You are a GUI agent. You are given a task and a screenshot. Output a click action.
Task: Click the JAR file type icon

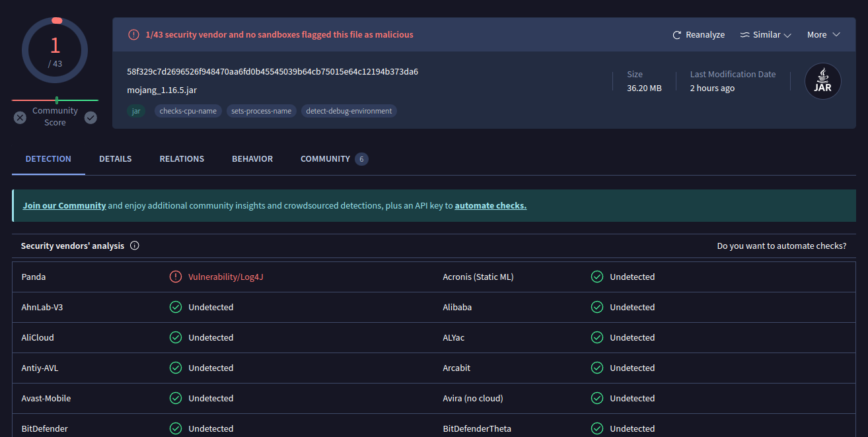[822, 82]
